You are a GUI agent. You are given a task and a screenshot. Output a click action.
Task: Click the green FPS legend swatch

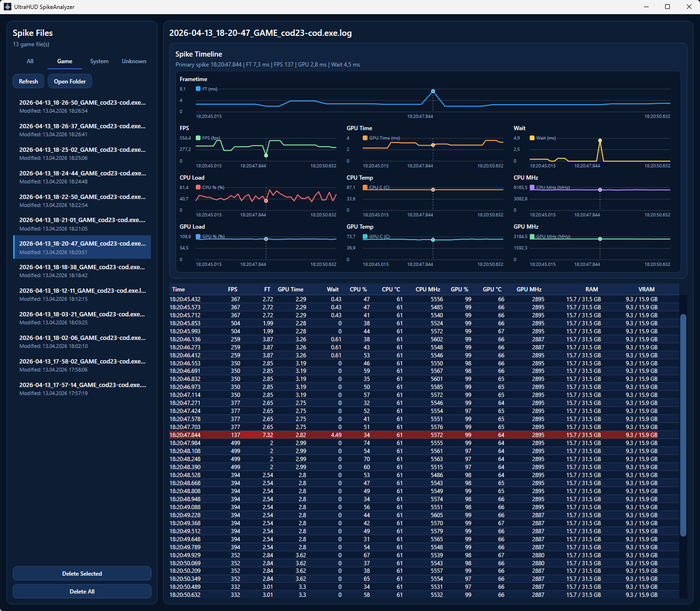(x=198, y=138)
